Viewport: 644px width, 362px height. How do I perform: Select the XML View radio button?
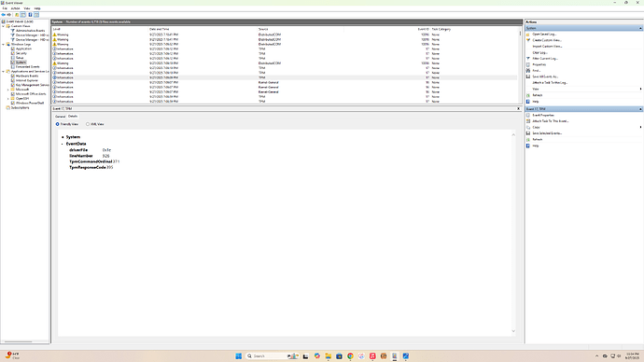click(88, 124)
